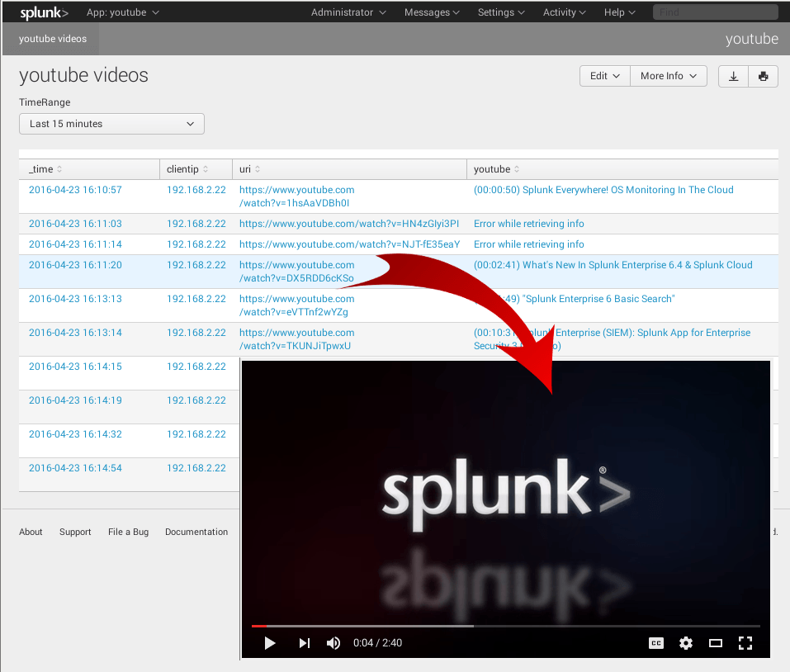The height and width of the screenshot is (672, 790).
Task: Open the Settings menu
Action: click(501, 12)
